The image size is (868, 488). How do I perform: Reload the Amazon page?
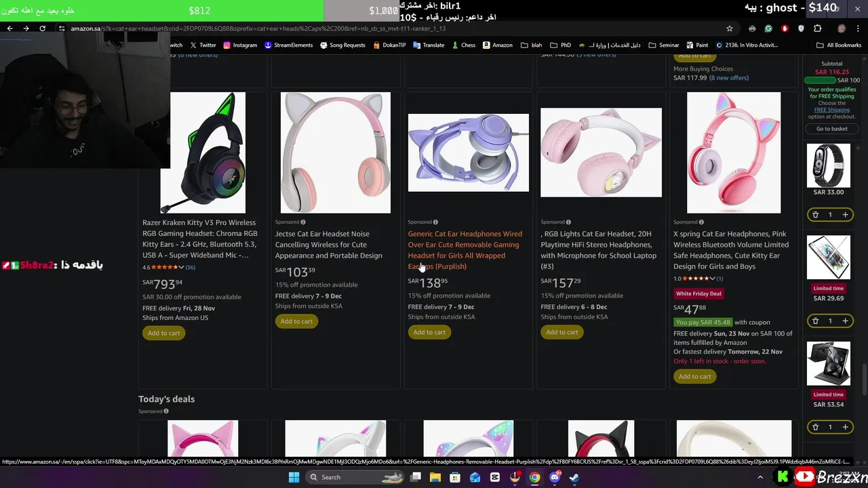42,28
